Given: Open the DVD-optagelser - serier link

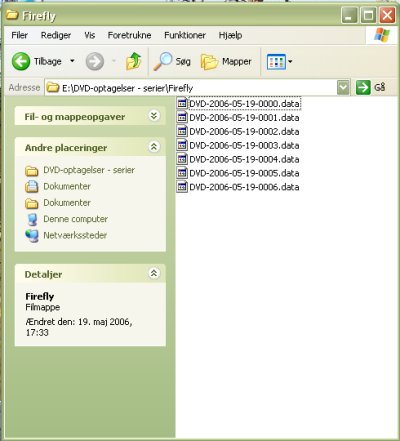Looking at the screenshot, I should click(x=89, y=170).
